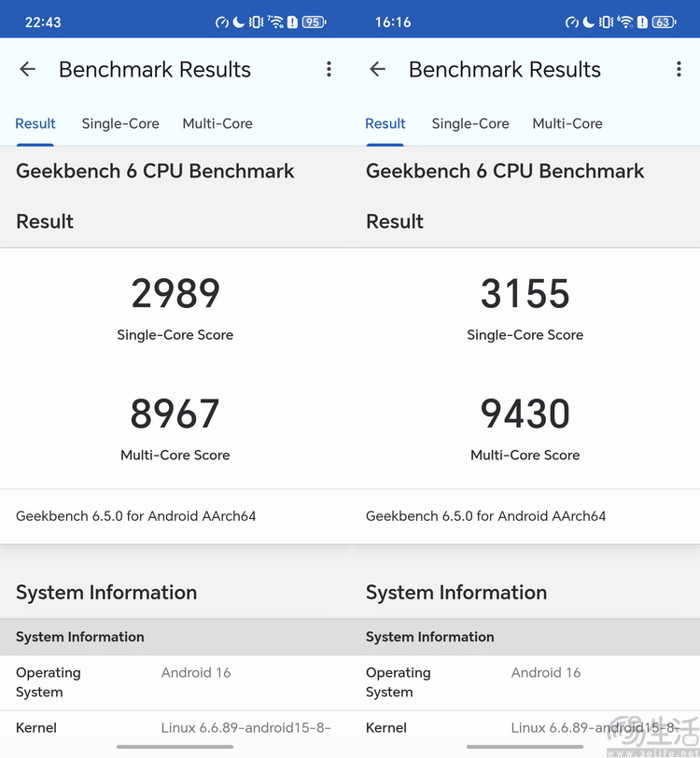Viewport: 700px width, 758px height.
Task: Tap back arrow in right screenshot
Action: 378,69
